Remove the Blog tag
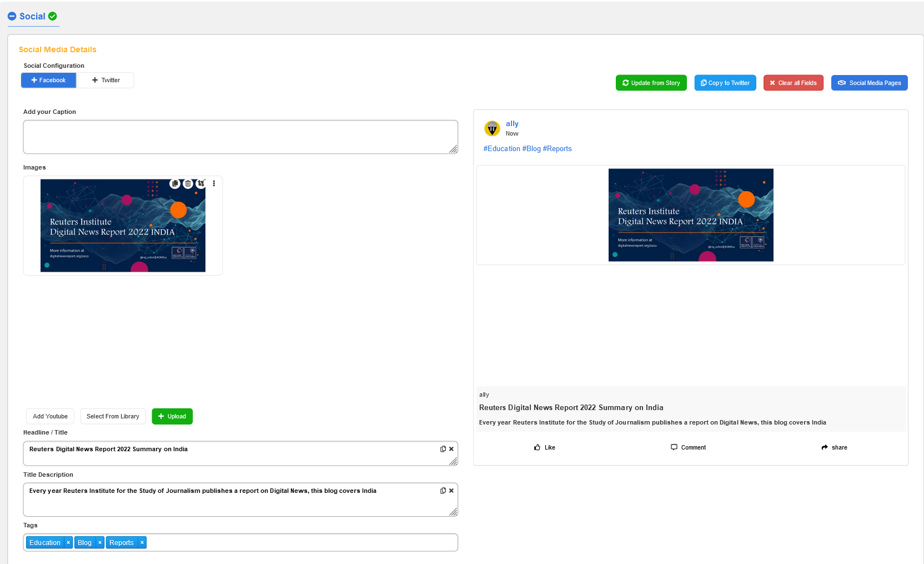The image size is (924, 564). pyautogui.click(x=100, y=543)
